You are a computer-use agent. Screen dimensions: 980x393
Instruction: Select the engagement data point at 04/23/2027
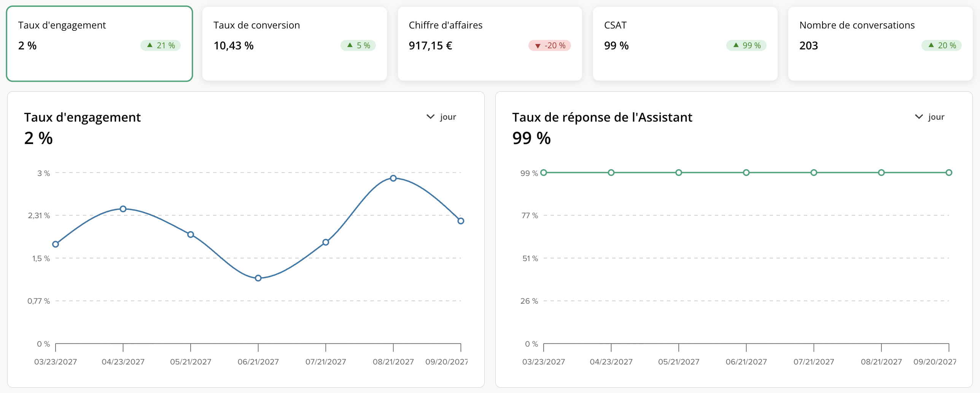pyautogui.click(x=123, y=209)
